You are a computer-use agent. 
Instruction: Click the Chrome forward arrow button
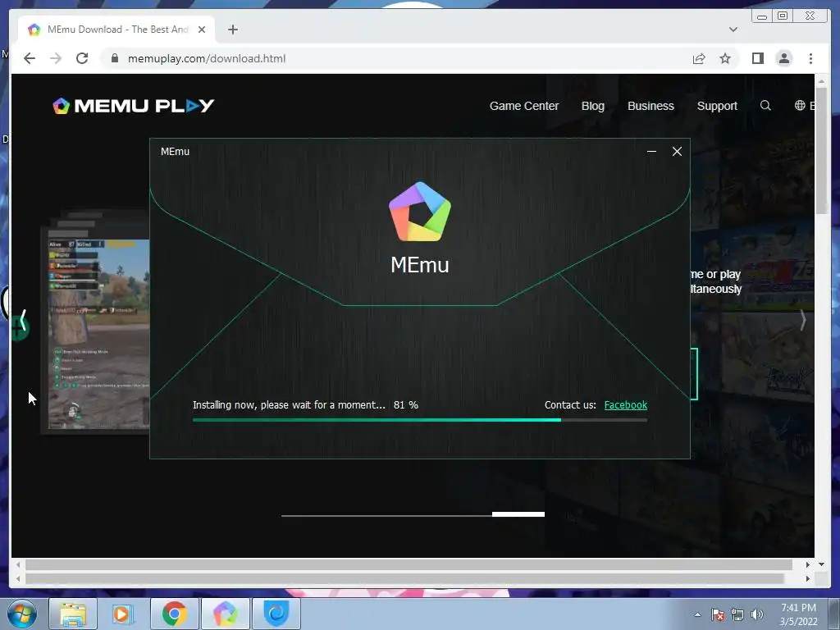[x=56, y=58]
